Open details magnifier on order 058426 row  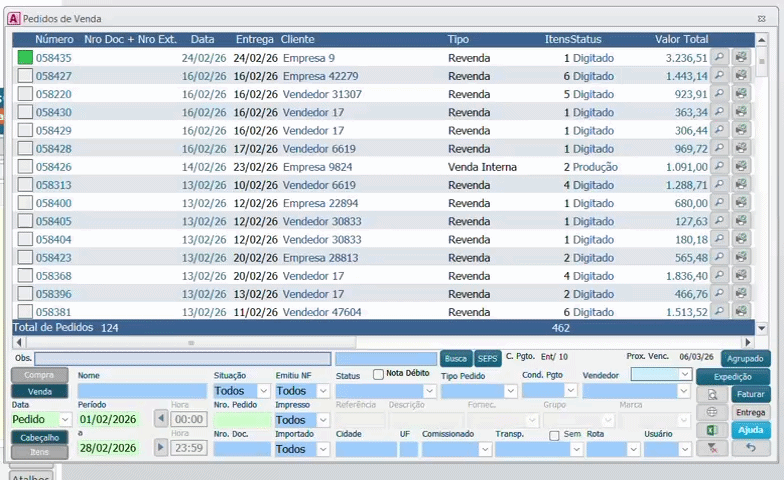[720, 167]
